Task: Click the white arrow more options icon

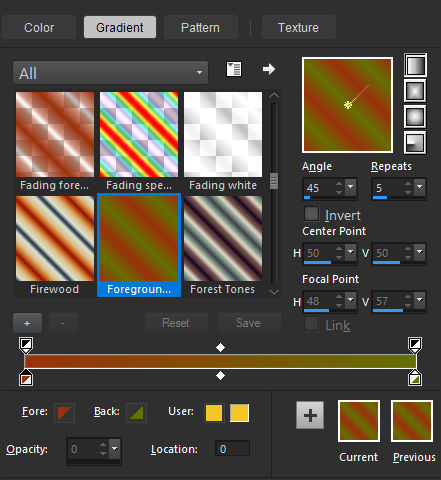Action: tap(268, 69)
